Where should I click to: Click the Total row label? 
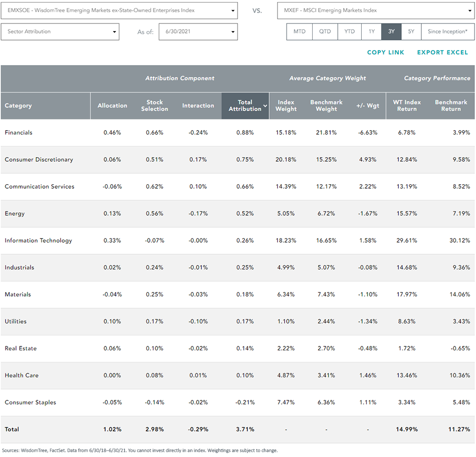12,429
